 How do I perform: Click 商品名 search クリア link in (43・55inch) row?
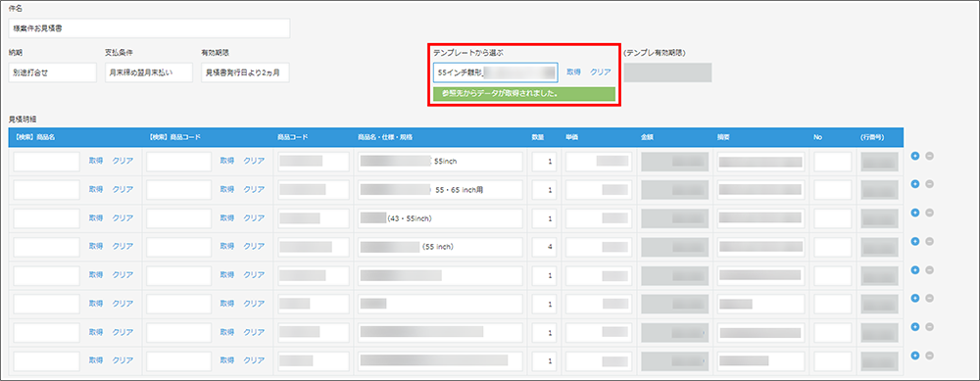tap(122, 218)
